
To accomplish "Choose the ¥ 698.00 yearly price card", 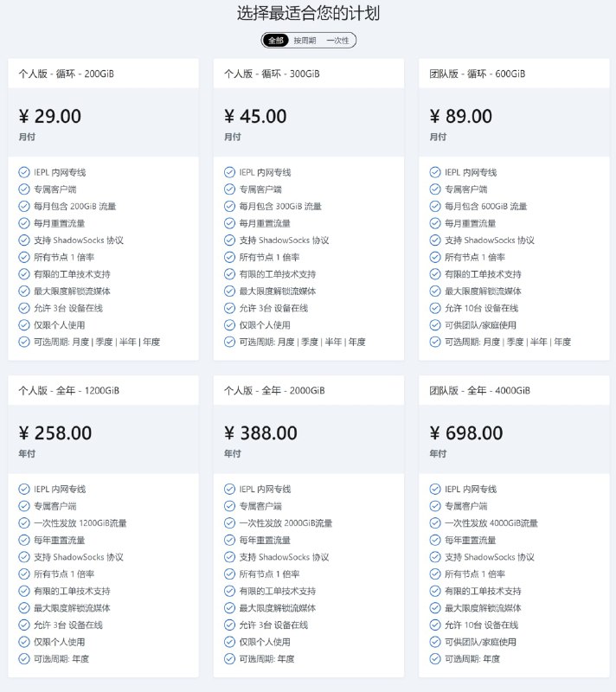I will [514, 439].
